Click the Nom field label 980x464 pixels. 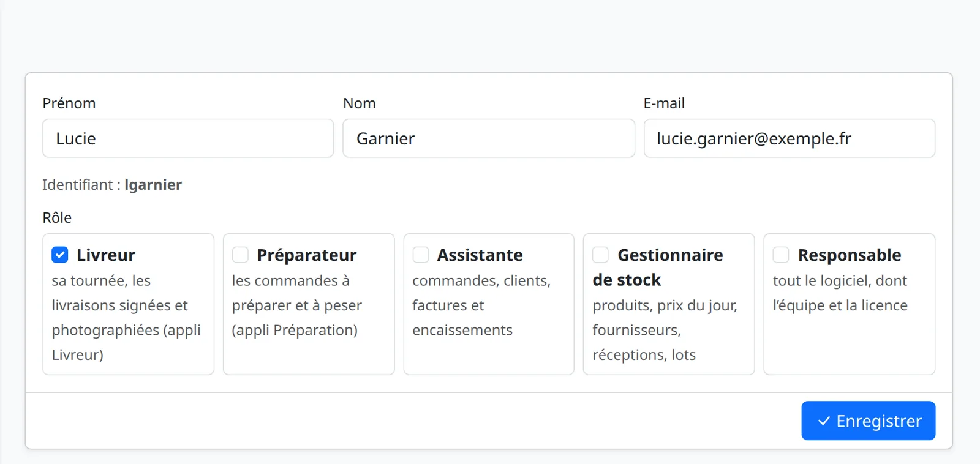coord(360,103)
